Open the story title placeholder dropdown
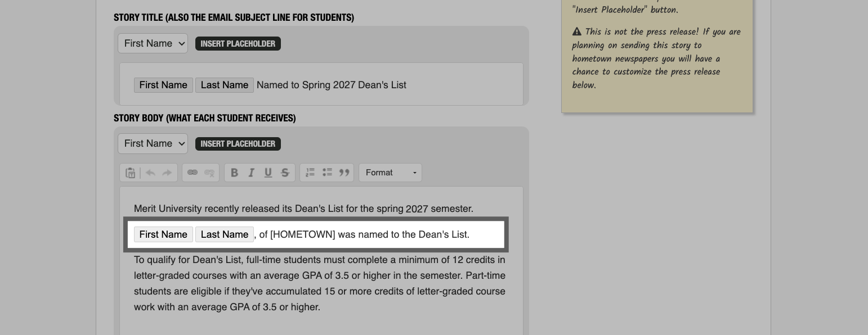Screen dimensions: 868x335 tap(153, 43)
